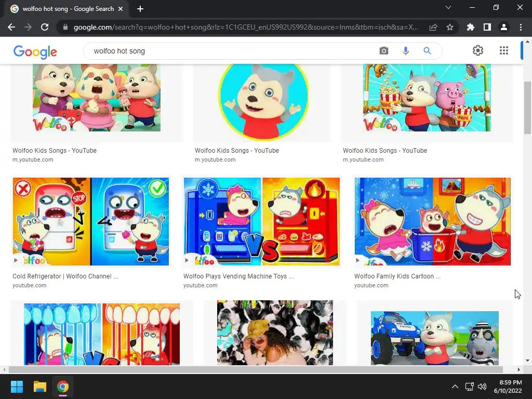This screenshot has height=399, width=532.
Task: Open the Cold Refrigerator video thumbnail
Action: tap(90, 221)
